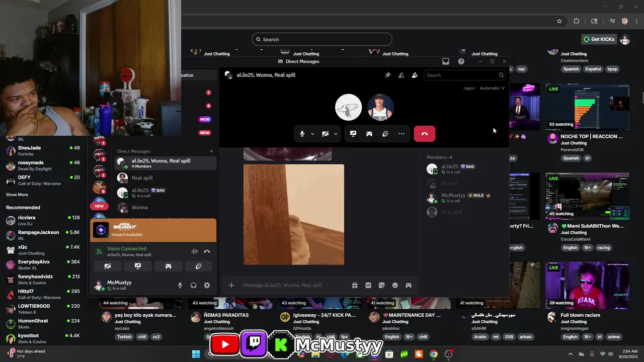Disconnect from call with the red button
Viewport: 644px width, 362px height.
click(x=425, y=134)
